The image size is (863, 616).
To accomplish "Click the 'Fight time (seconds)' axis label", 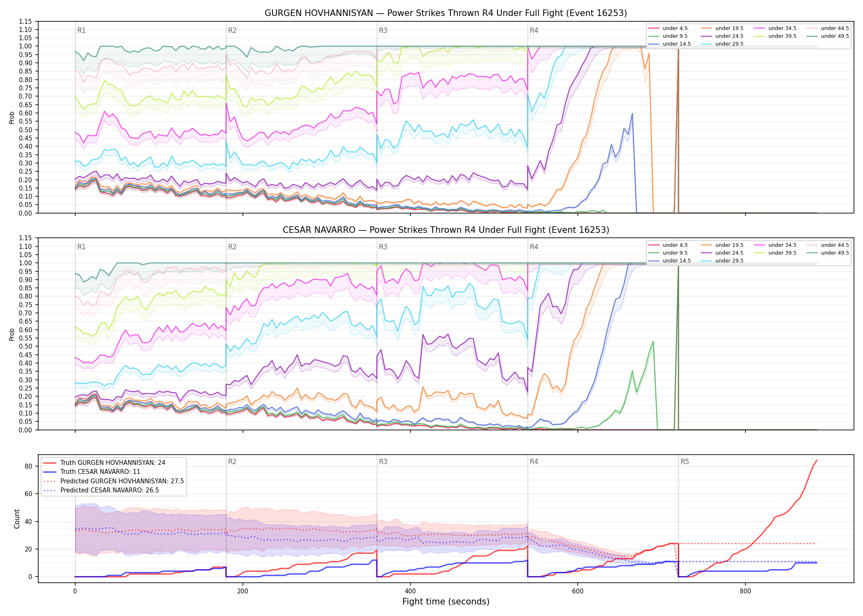I will pyautogui.click(x=446, y=602).
